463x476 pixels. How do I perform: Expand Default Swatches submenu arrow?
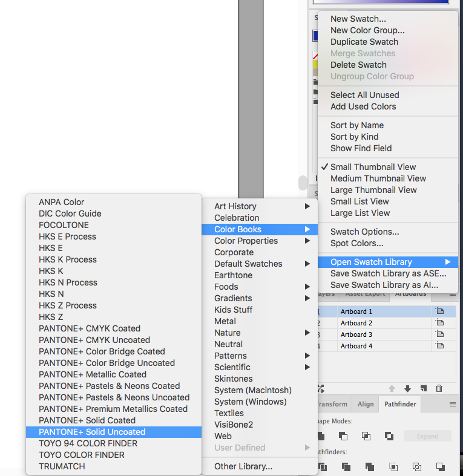pyautogui.click(x=307, y=264)
